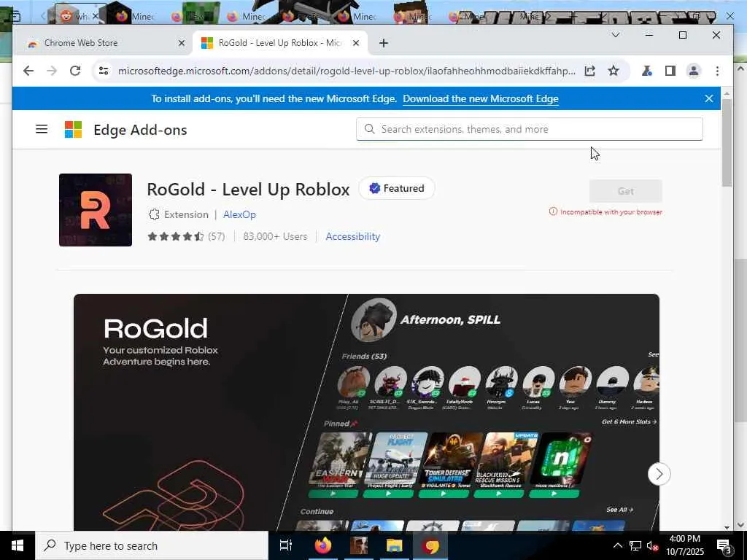This screenshot has width=747, height=560.
Task: Show hidden system tray icons
Action: click(617, 545)
